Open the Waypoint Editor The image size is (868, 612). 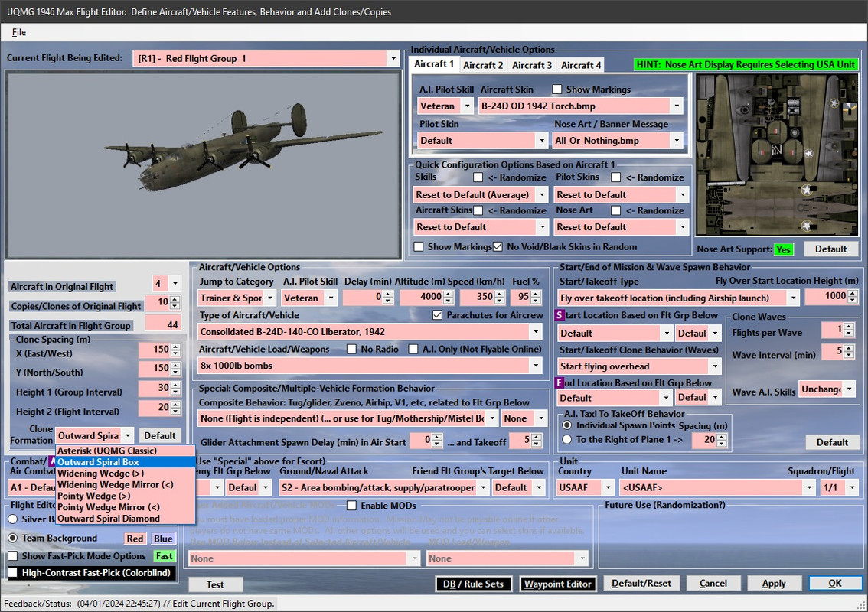tap(558, 584)
